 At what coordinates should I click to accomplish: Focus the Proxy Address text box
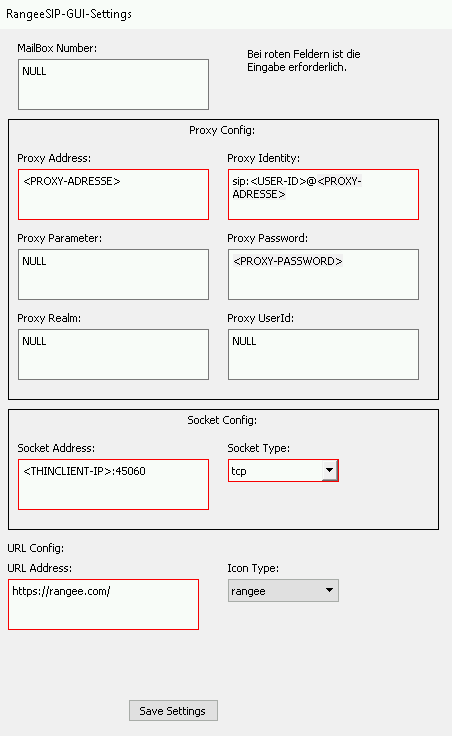coord(113,194)
